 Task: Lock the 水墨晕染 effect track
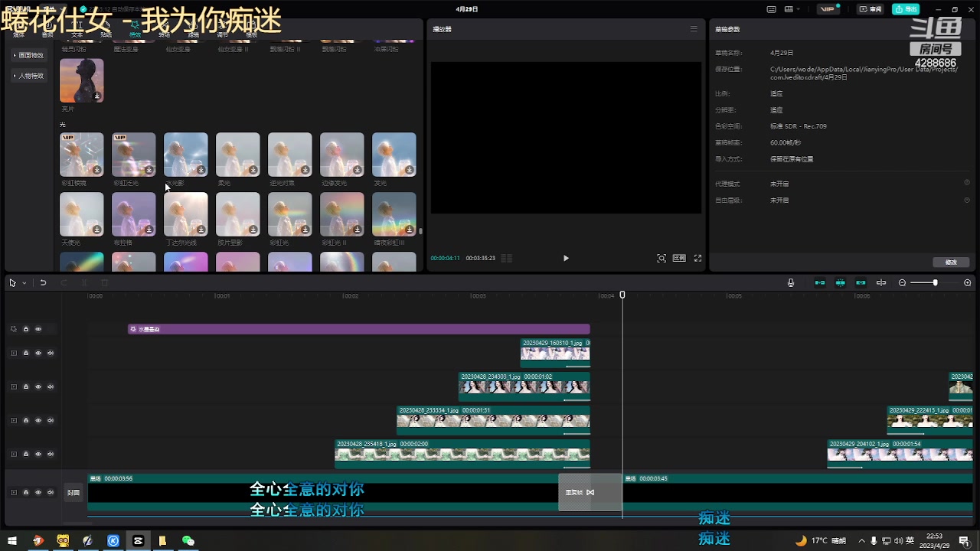pyautogui.click(x=25, y=329)
